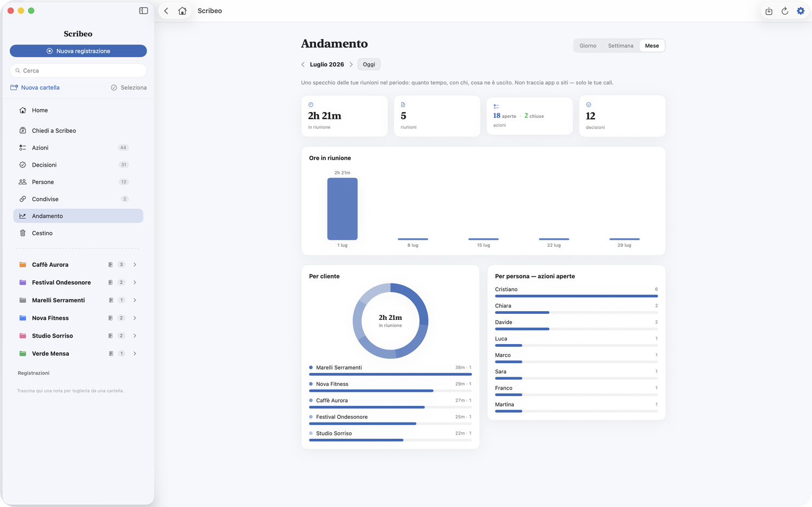Toggle the sidebar panel icon

click(x=143, y=11)
